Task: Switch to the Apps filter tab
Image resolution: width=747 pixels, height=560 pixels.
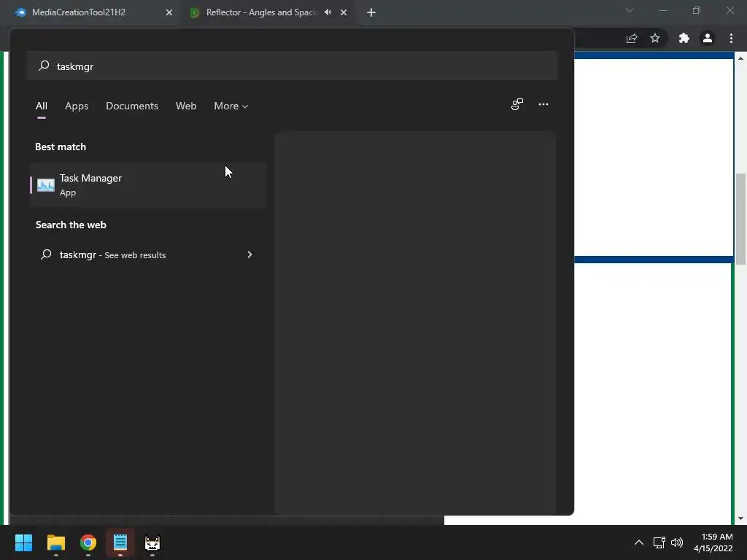Action: click(x=77, y=106)
